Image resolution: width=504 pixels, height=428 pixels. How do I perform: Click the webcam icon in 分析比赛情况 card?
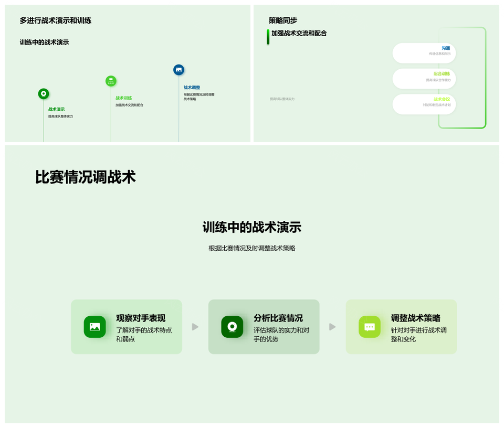[232, 327]
